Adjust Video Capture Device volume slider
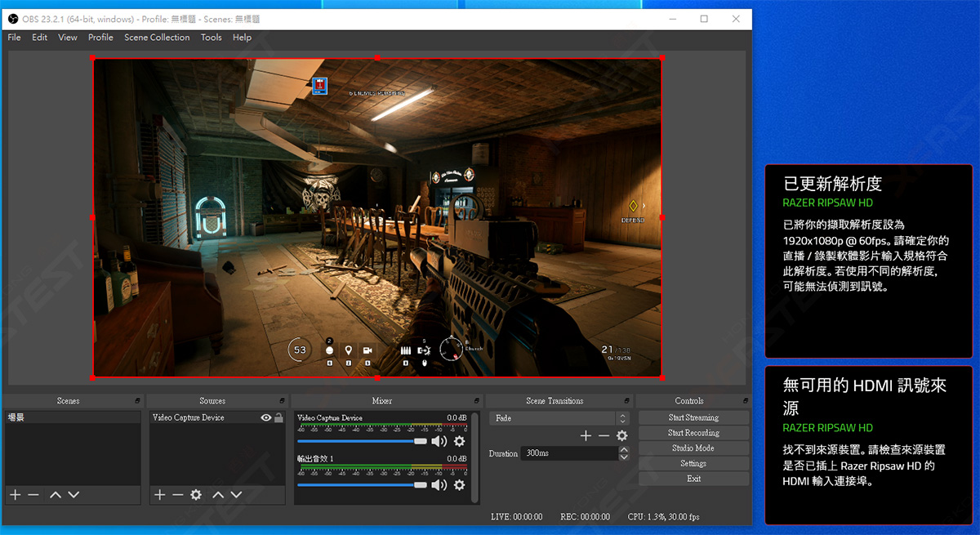Image resolution: width=980 pixels, height=535 pixels. 362,441
